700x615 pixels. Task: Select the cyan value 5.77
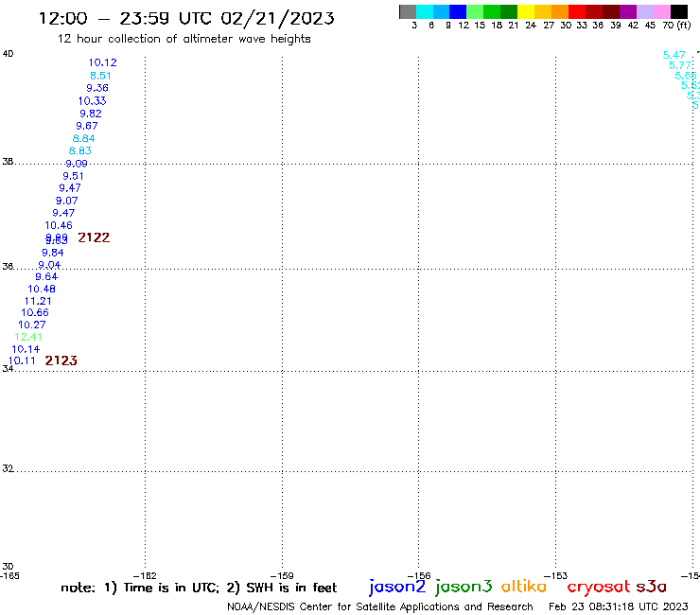pyautogui.click(x=680, y=65)
